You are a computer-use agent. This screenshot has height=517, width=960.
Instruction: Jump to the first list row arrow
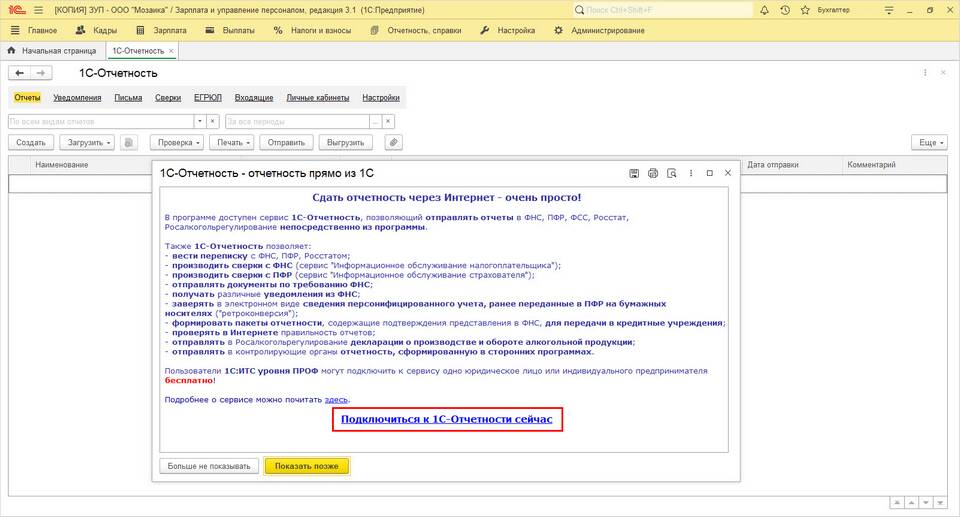pyautogui.click(x=897, y=502)
